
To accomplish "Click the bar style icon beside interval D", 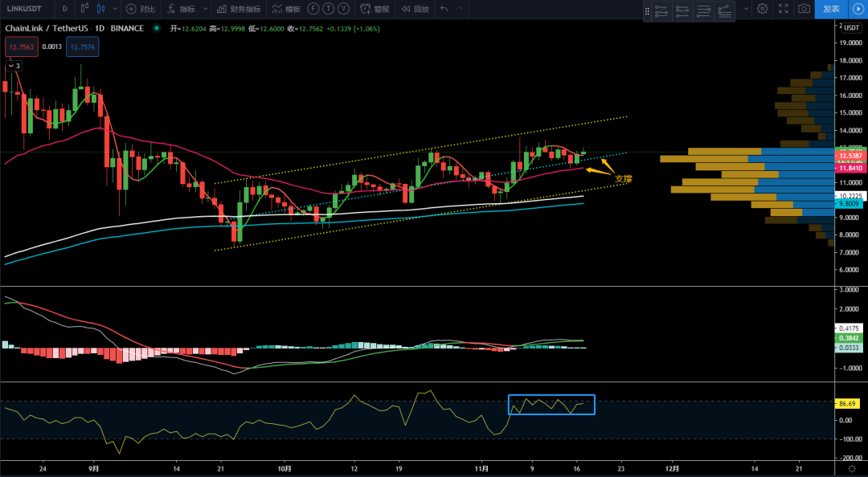I will (83, 10).
